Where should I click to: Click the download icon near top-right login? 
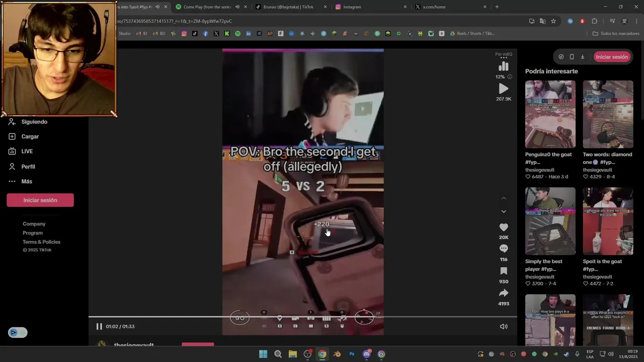point(583,57)
